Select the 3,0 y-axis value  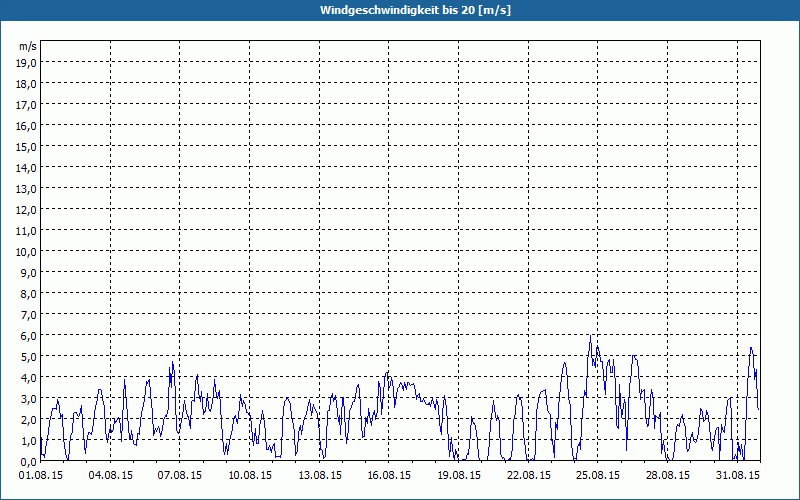(x=31, y=398)
